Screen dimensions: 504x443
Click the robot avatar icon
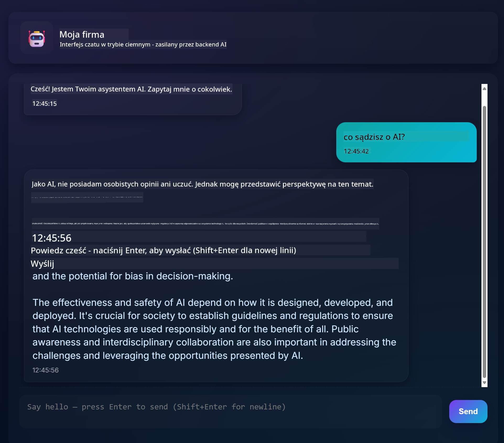(x=37, y=38)
